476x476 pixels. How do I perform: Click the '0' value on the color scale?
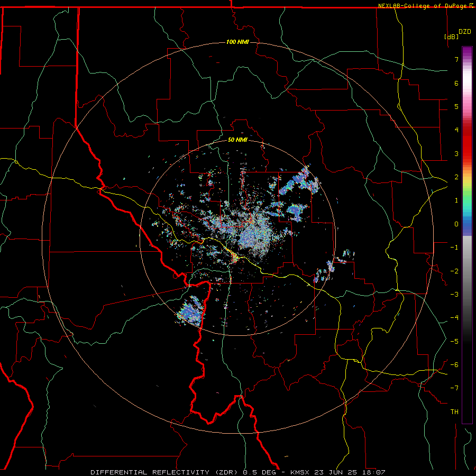(456, 224)
